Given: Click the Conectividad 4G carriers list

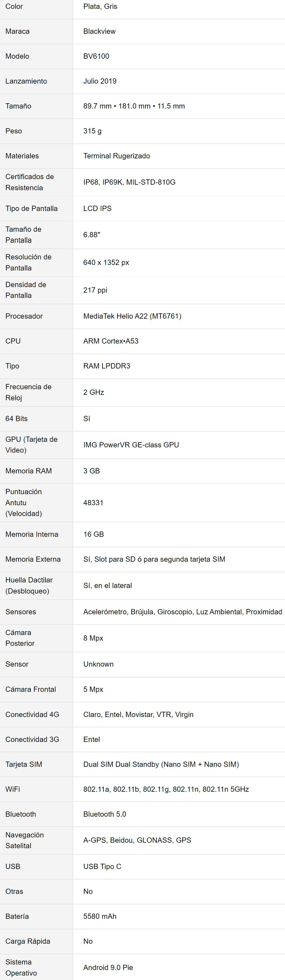Looking at the screenshot, I should click(x=138, y=715).
